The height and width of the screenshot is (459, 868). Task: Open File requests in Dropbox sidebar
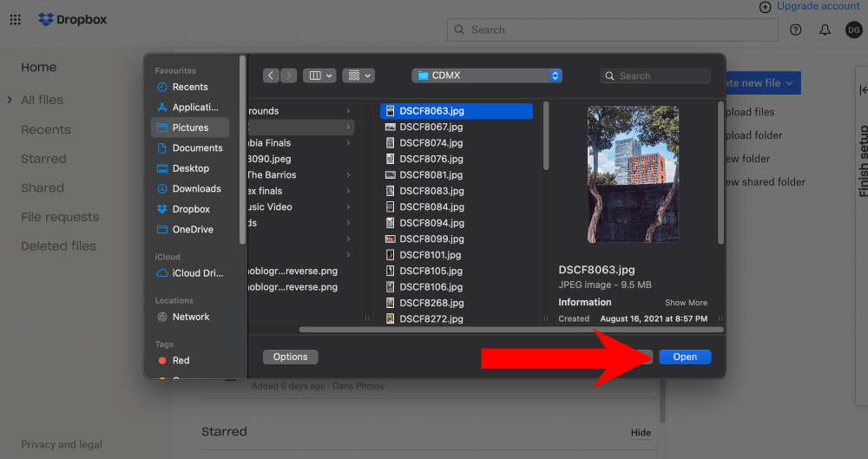tap(60, 217)
